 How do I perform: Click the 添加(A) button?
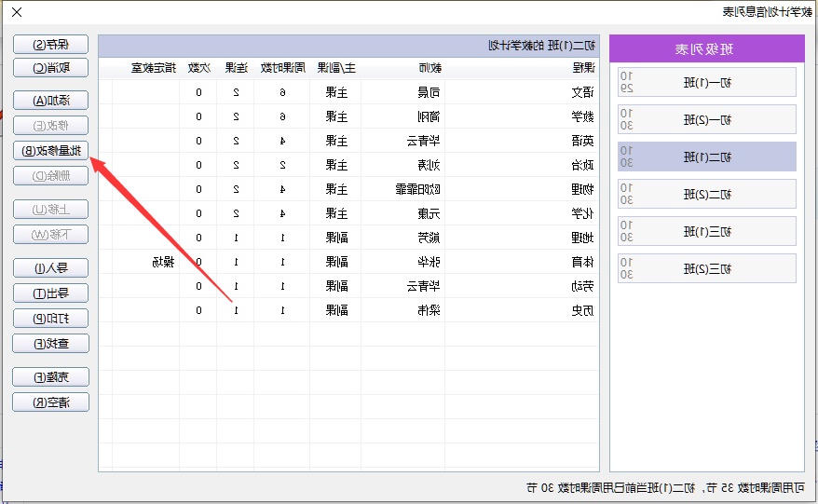pyautogui.click(x=50, y=101)
